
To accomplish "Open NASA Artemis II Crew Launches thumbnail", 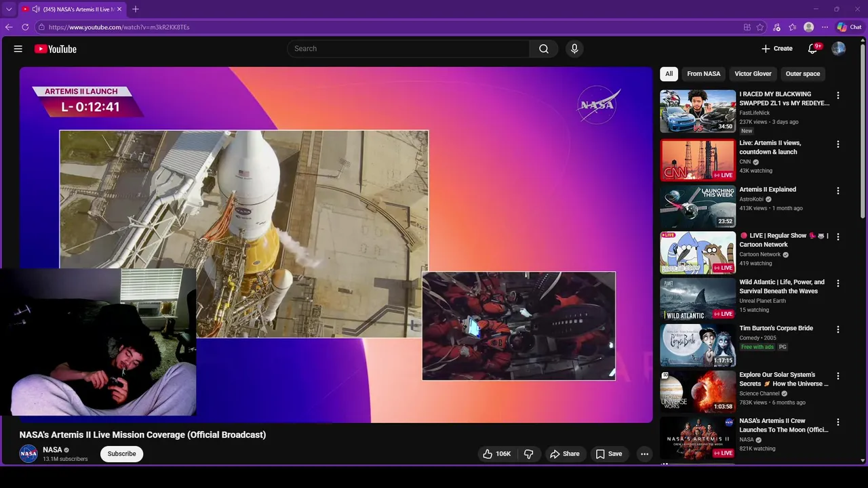I will 698,438.
